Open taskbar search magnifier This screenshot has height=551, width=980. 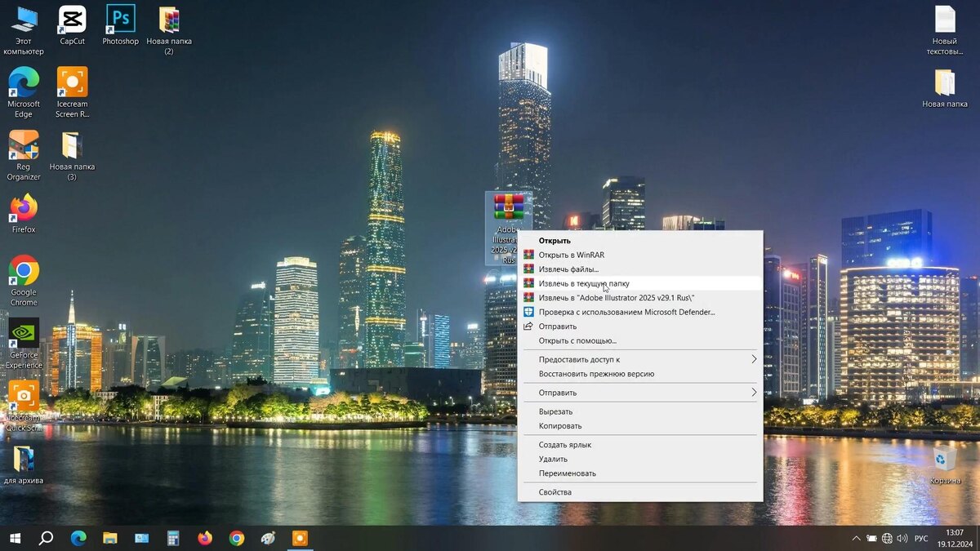[47, 538]
